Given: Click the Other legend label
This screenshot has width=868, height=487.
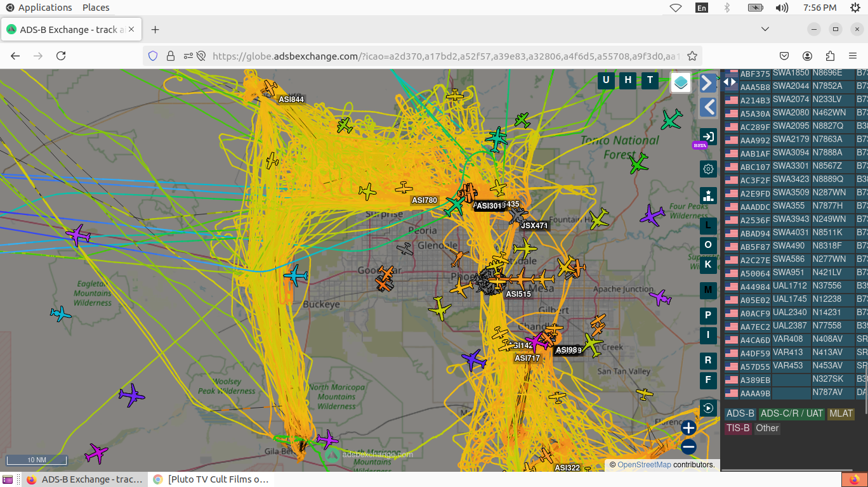Looking at the screenshot, I should click(x=767, y=428).
